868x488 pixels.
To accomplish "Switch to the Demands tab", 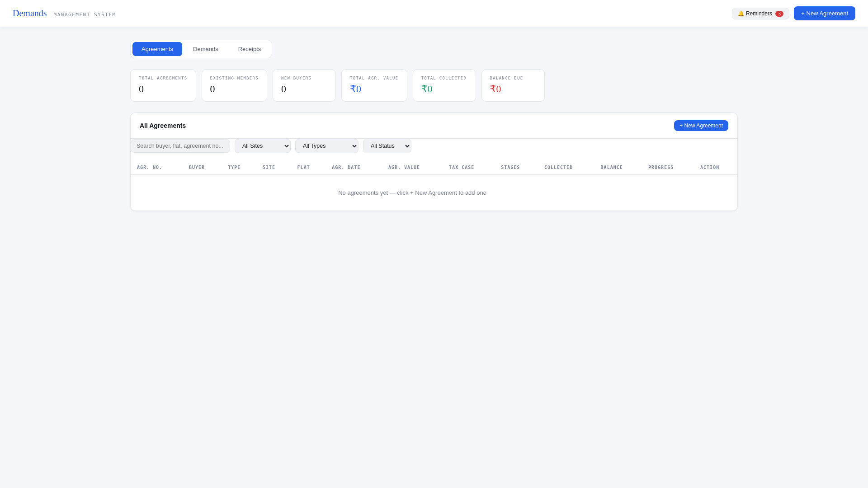I will point(206,49).
